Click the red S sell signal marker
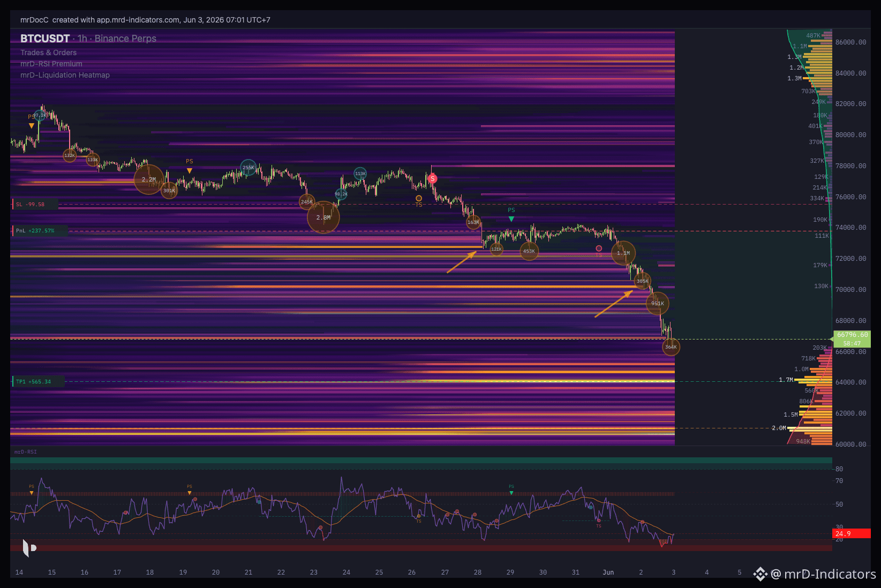Screen dimensions: 881x588 click(432, 178)
